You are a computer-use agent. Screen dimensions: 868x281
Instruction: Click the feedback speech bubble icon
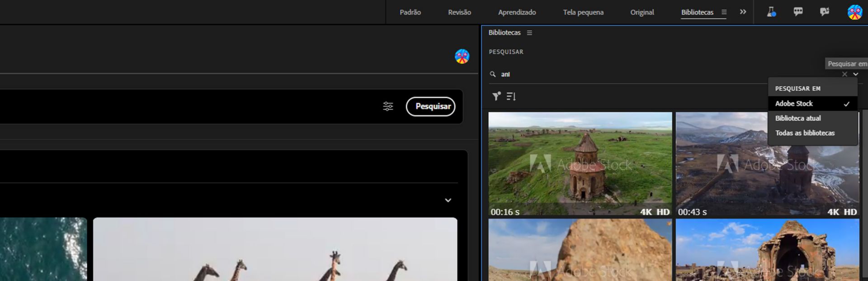(825, 12)
